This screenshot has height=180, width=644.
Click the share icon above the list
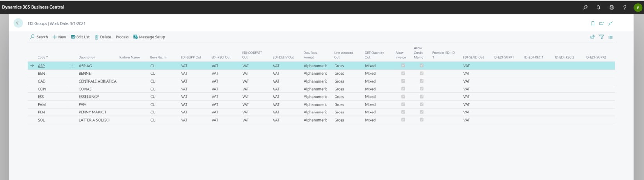592,37
